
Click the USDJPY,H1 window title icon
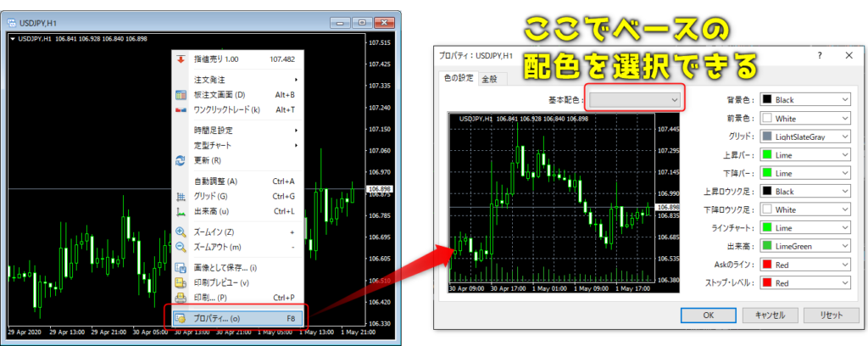[x=12, y=23]
